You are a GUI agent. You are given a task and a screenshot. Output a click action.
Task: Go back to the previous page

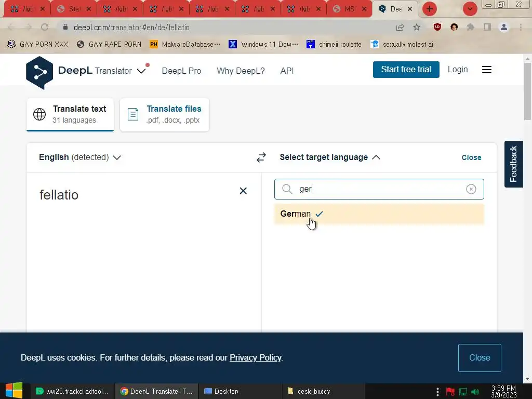11,27
